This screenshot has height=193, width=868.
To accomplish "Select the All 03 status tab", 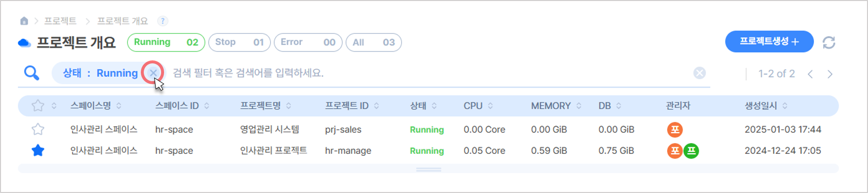I will (x=374, y=43).
